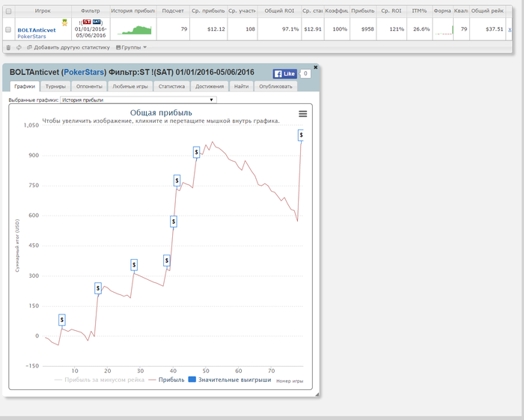Image resolution: width=524 pixels, height=420 pixels.
Task: Click the star award icon next to BOLTAnticvet
Action: coord(64,22)
